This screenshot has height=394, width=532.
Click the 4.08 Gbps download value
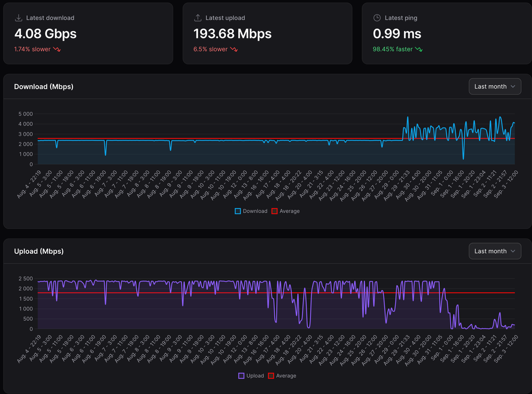(x=45, y=34)
